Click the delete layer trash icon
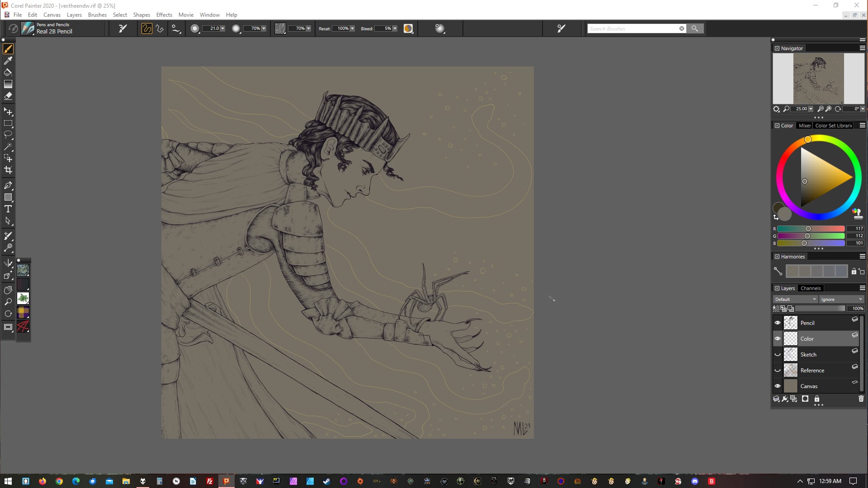868x488 pixels. coord(861,399)
